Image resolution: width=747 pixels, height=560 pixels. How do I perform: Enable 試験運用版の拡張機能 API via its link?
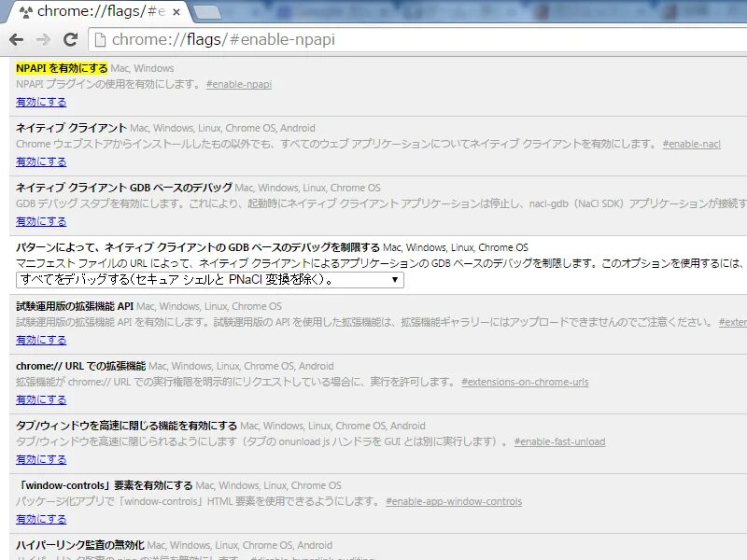[41, 340]
